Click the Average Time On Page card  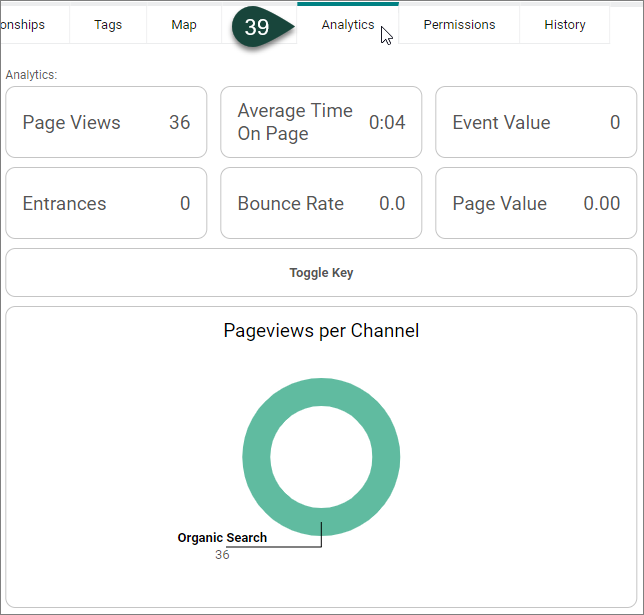[321, 123]
